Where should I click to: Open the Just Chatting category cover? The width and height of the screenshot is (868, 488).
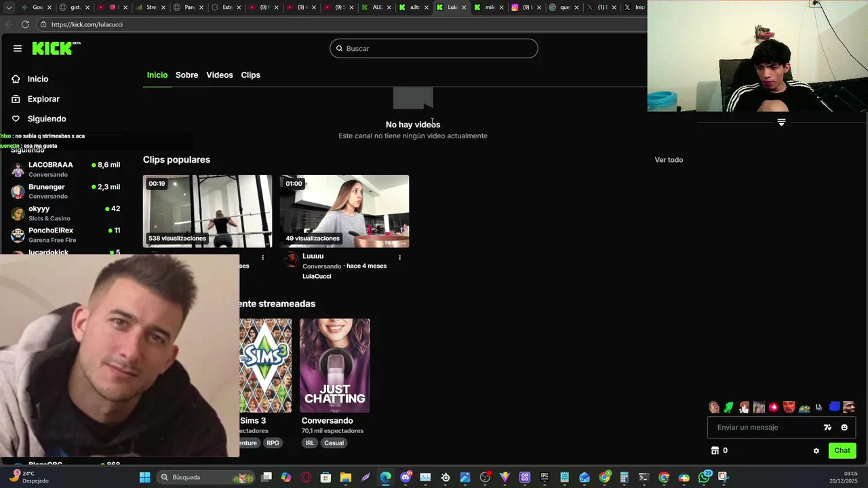pos(335,365)
